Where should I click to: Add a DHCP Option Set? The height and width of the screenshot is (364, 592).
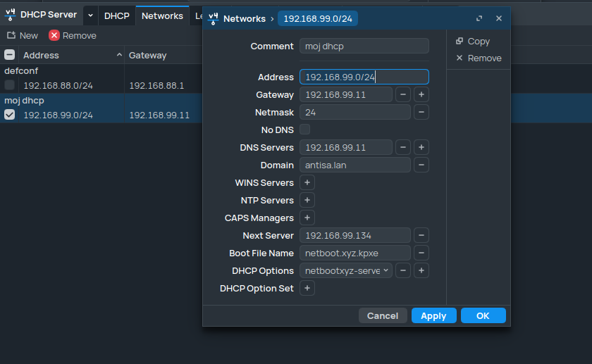pos(307,288)
